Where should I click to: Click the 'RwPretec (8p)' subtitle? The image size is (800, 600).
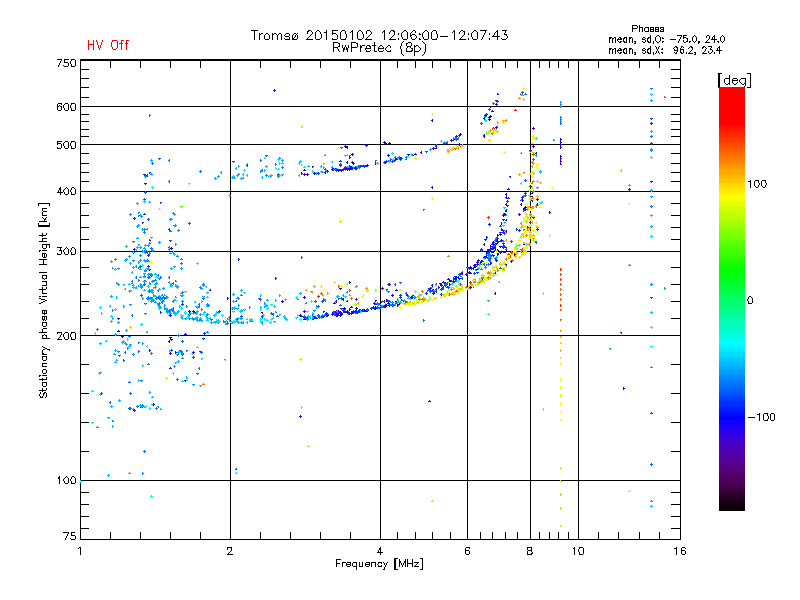379,48
